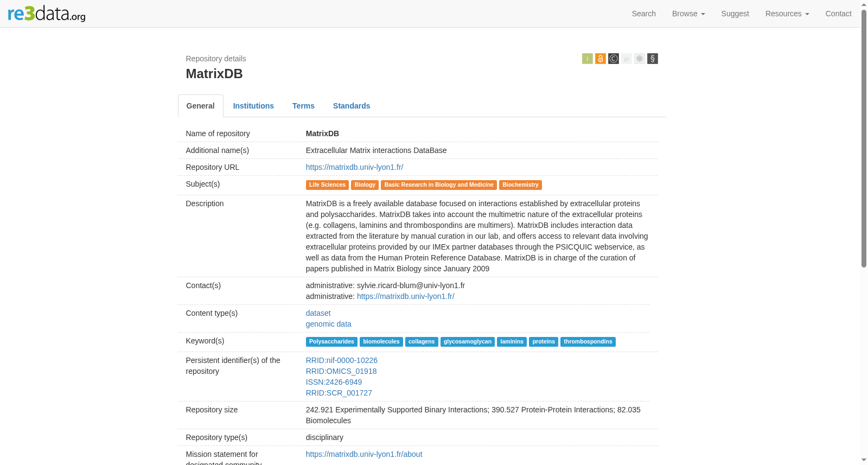This screenshot has height=465, width=868.
Task: Click the greyed-out certificate seal icon
Action: (639, 59)
